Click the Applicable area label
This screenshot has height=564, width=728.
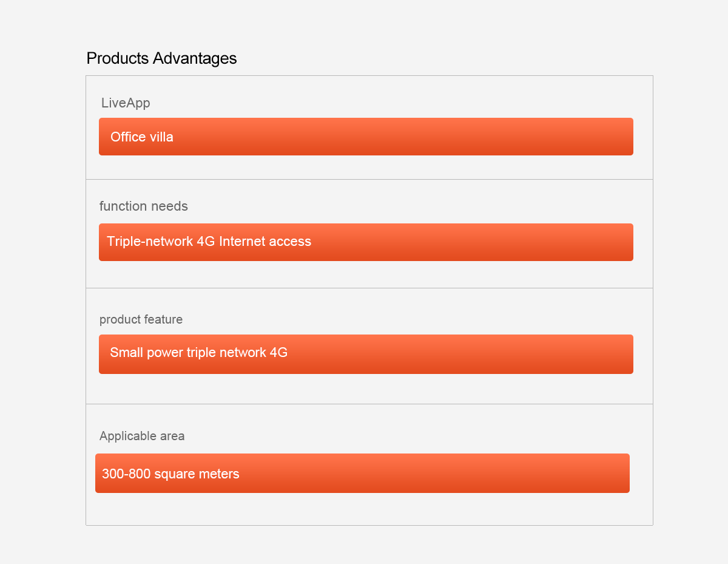tap(142, 436)
